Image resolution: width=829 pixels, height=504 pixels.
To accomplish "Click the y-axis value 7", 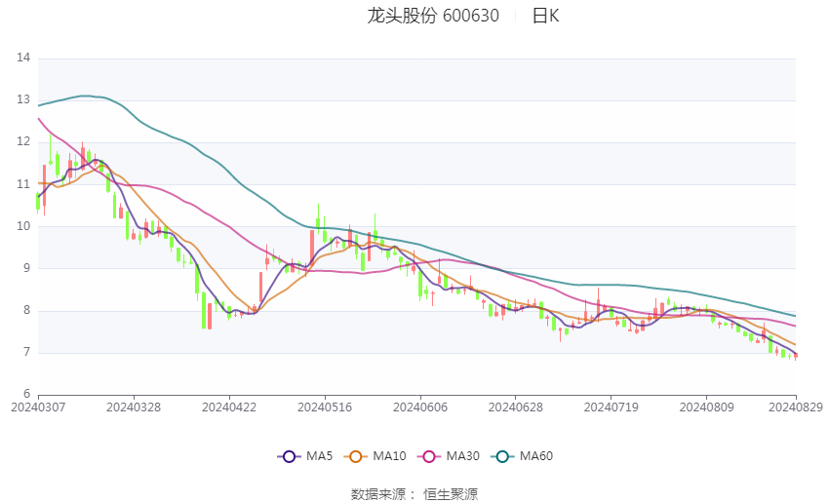I will pyautogui.click(x=26, y=352).
